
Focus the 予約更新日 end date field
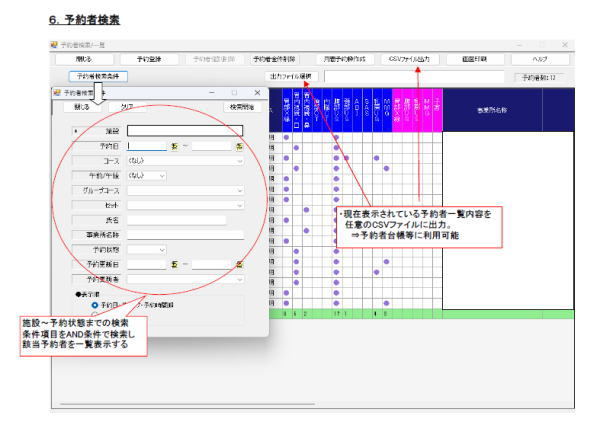pos(212,264)
